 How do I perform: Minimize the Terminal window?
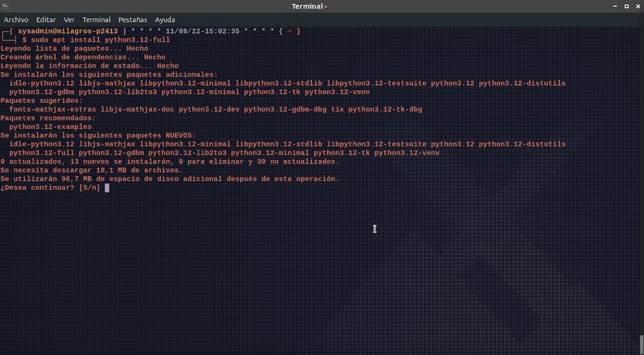point(614,6)
